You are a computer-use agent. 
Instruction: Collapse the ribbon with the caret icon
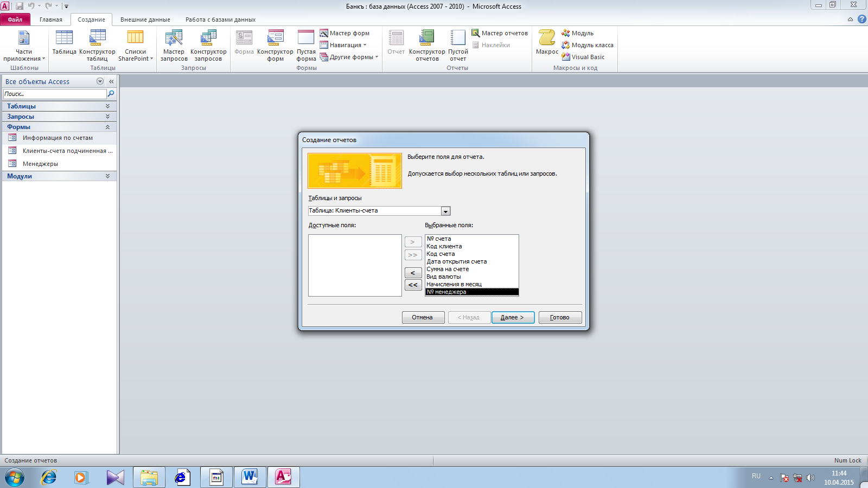point(850,19)
